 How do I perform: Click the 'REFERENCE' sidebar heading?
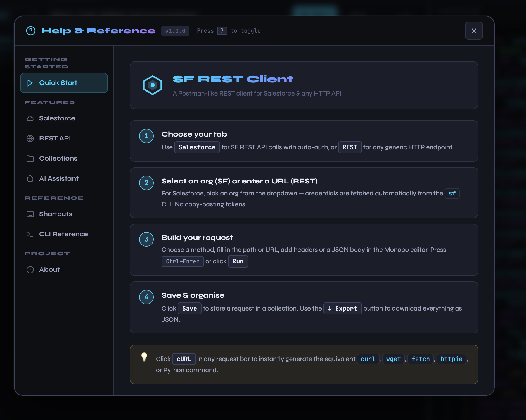tap(54, 198)
